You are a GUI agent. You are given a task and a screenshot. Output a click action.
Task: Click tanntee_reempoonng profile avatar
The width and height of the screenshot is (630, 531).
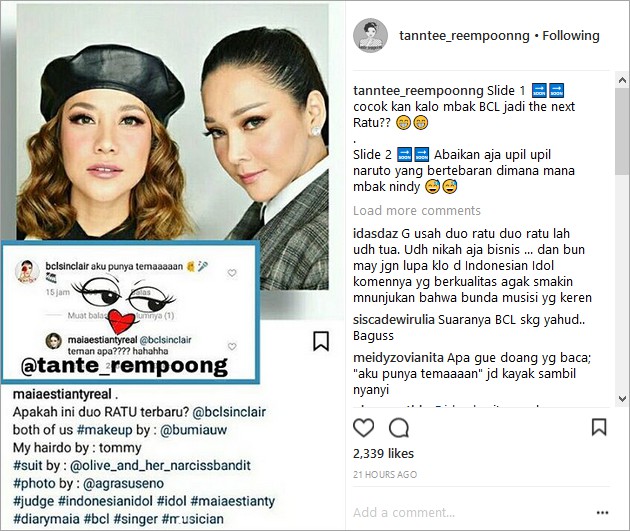[x=370, y=35]
